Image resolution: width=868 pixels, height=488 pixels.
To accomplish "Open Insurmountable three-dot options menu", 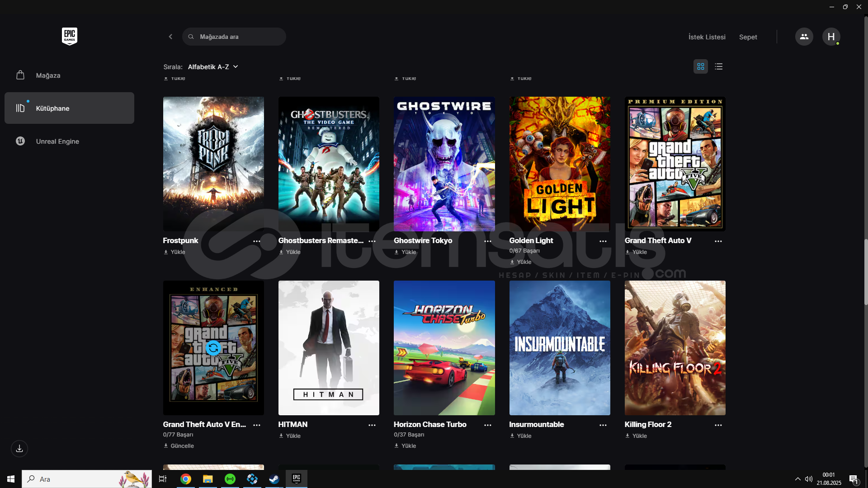I will [x=603, y=425].
